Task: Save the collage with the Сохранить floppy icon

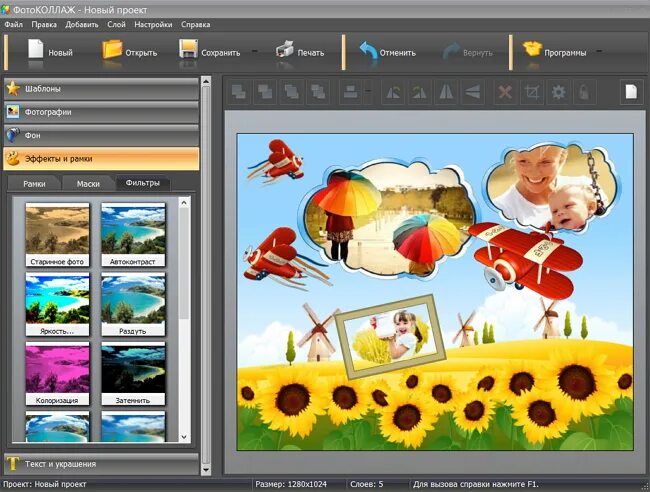Action: (188, 49)
